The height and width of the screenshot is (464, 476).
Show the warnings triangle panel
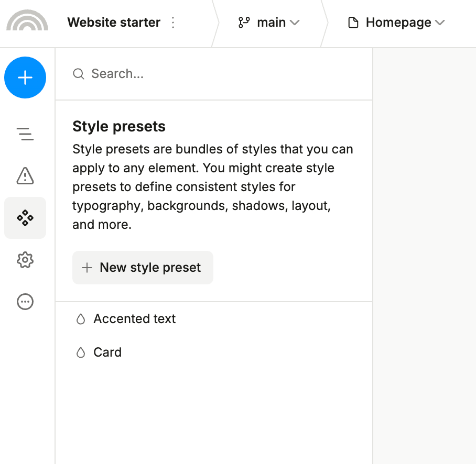(x=25, y=176)
